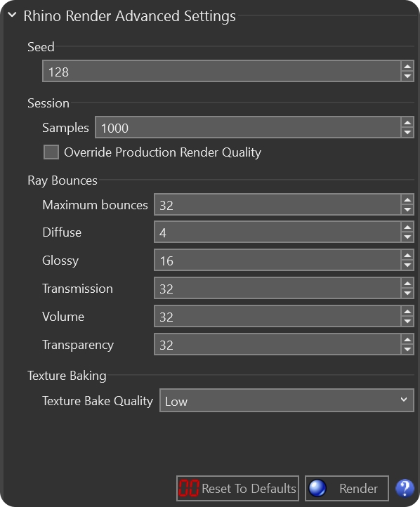This screenshot has width=420, height=507.
Task: Open the Texture Bake Quality dropdown
Action: (287, 400)
